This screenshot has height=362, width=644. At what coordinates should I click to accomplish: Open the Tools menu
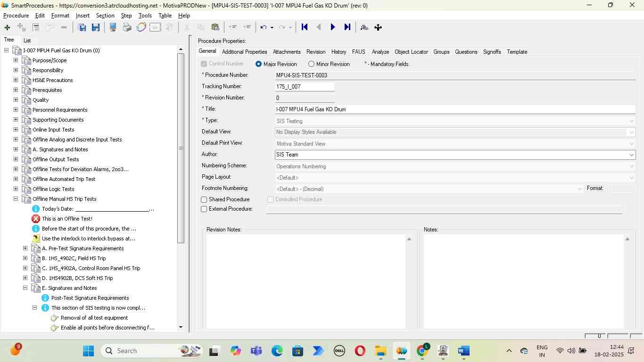[x=145, y=16]
